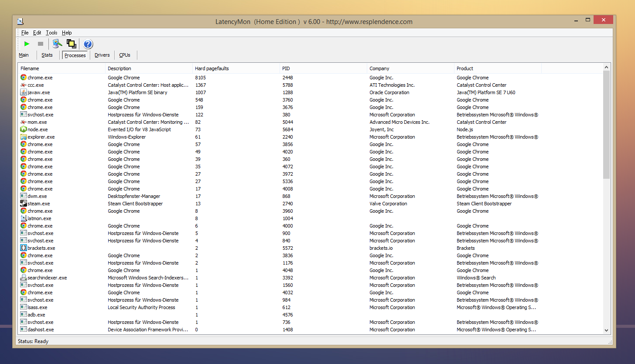This screenshot has width=635, height=364.
Task: Click the company Oracle Corporation
Action: 389,92
